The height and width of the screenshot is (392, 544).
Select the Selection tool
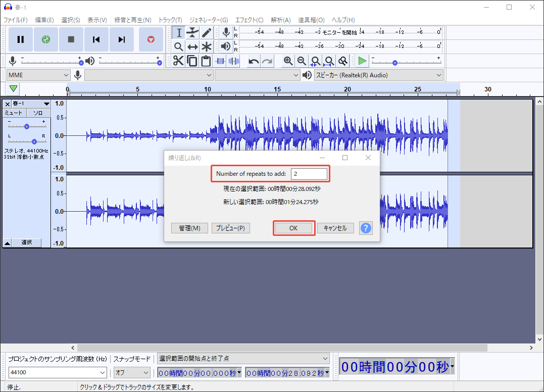178,32
